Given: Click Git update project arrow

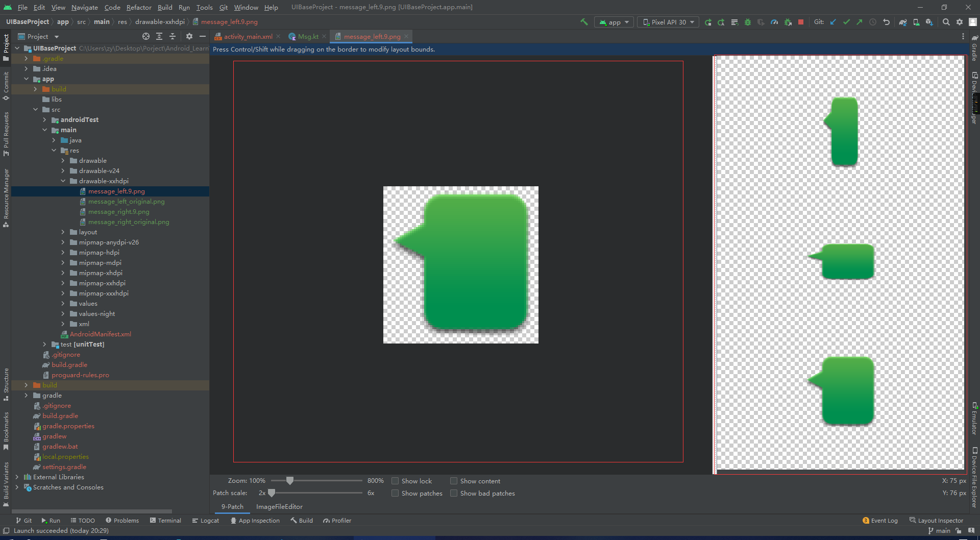Looking at the screenshot, I should [833, 22].
